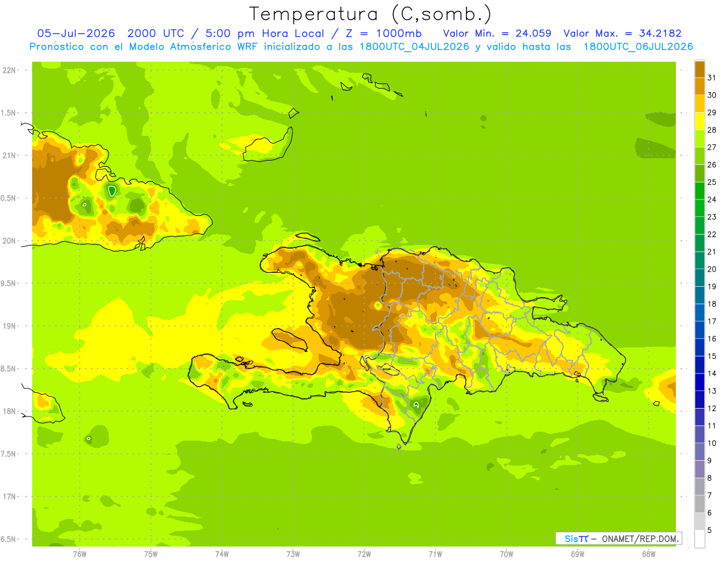The image size is (728, 562).
Task: Select the date "05-Jul-2026" in the header
Action: coord(76,33)
